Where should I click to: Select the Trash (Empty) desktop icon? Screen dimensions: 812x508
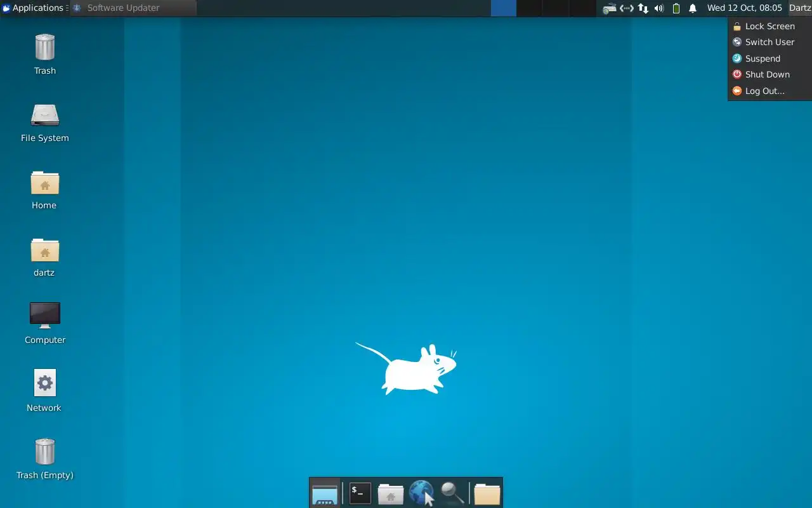coord(45,458)
